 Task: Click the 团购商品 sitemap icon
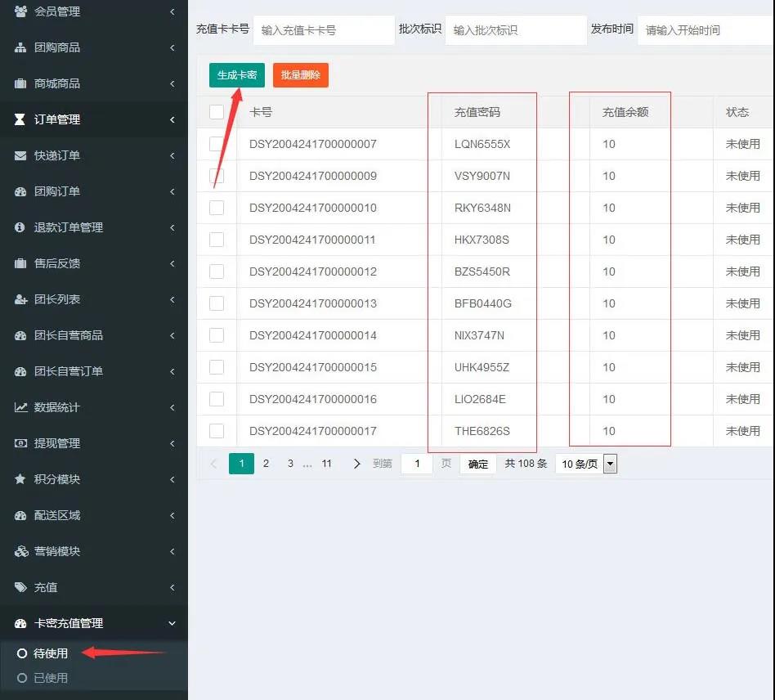click(20, 47)
